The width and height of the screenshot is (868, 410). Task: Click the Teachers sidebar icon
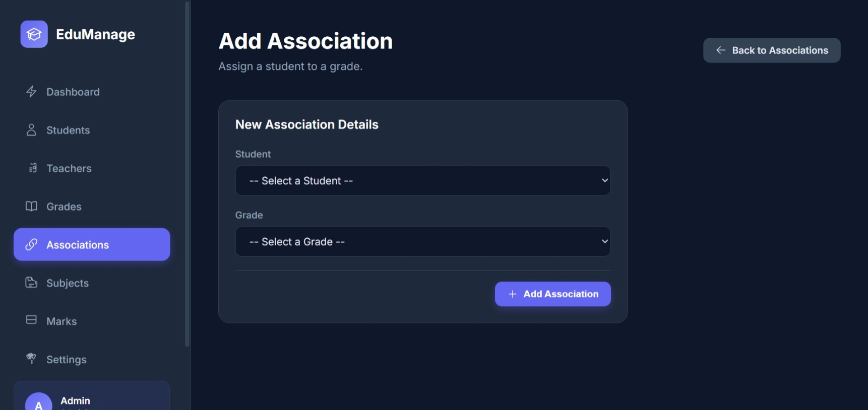33,168
